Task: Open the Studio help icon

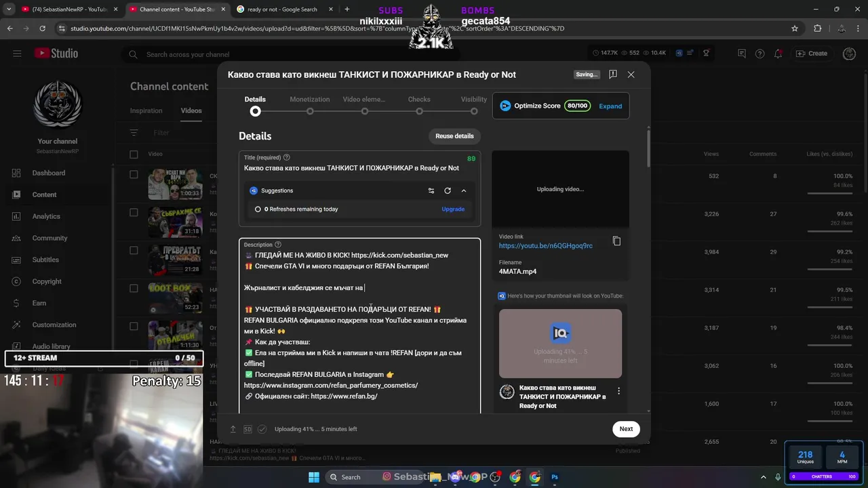Action: coord(760,54)
